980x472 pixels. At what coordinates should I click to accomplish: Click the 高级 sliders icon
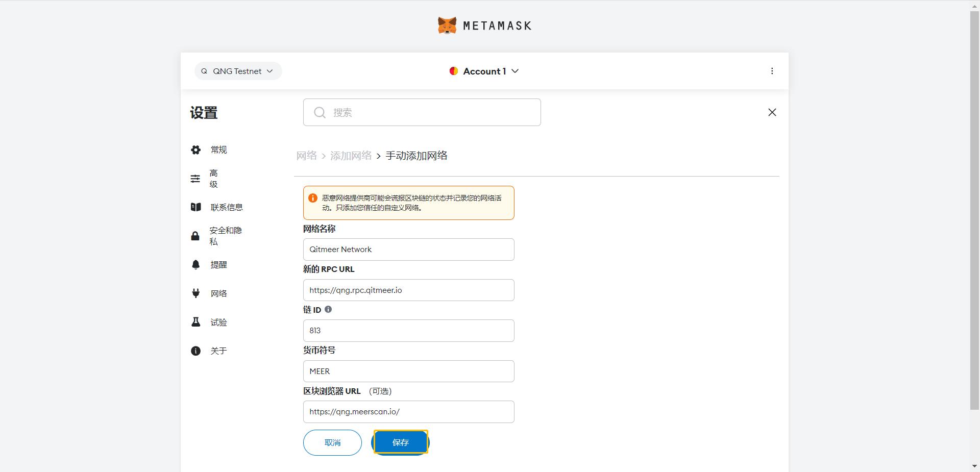[x=195, y=179]
